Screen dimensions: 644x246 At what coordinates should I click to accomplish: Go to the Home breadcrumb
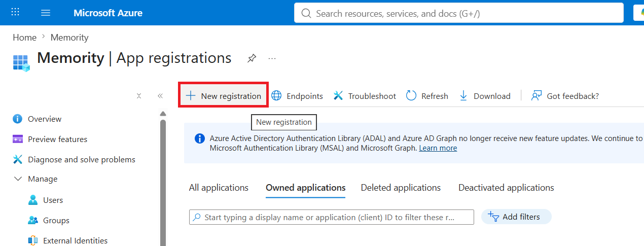[x=24, y=38]
